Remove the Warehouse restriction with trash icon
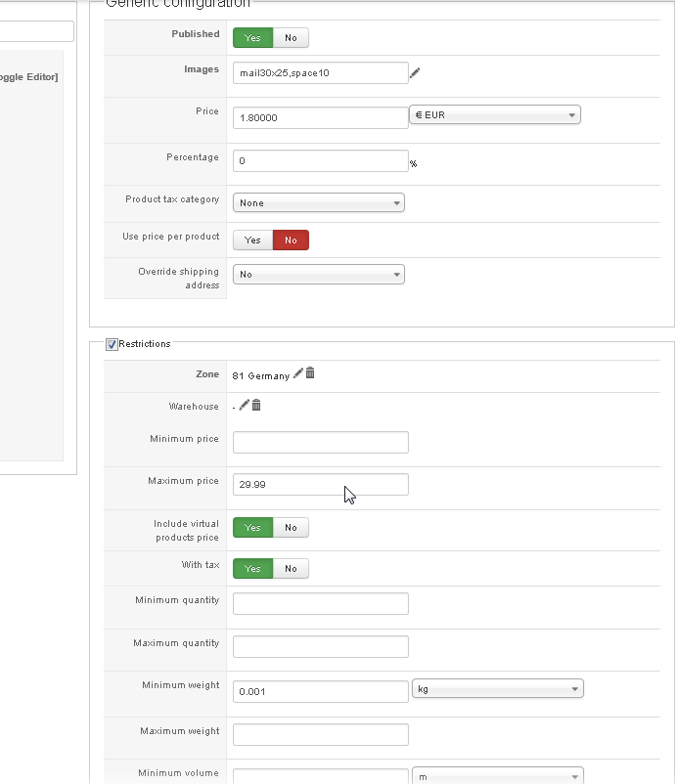 pyautogui.click(x=256, y=405)
